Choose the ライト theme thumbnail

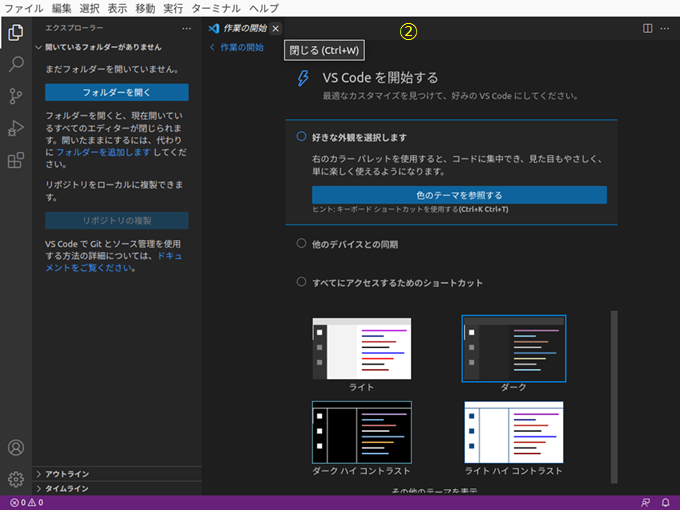(x=361, y=349)
